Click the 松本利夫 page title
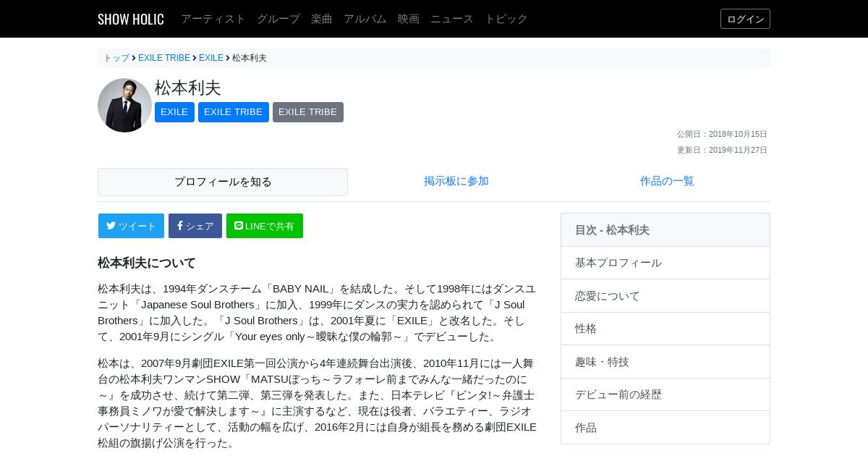868x456 pixels. 188,88
